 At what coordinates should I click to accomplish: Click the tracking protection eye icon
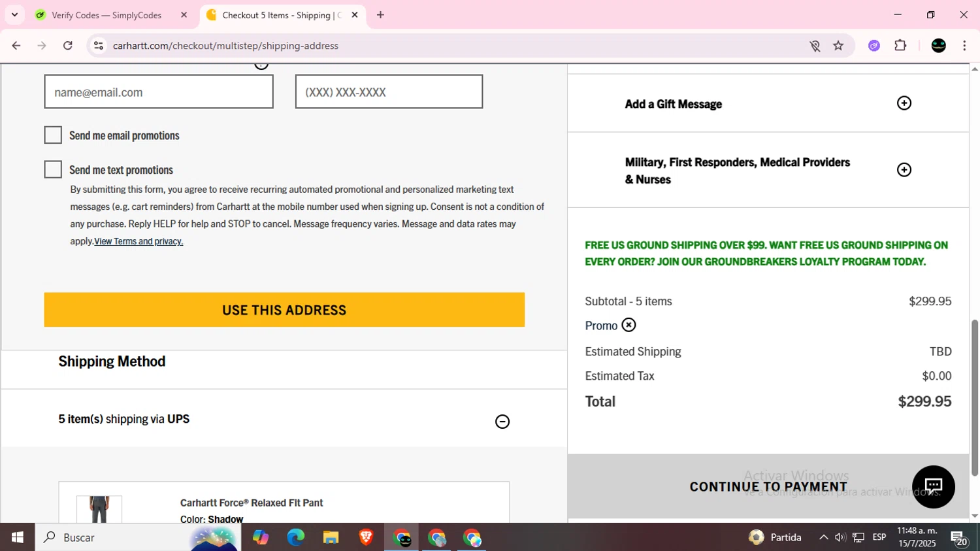click(815, 46)
